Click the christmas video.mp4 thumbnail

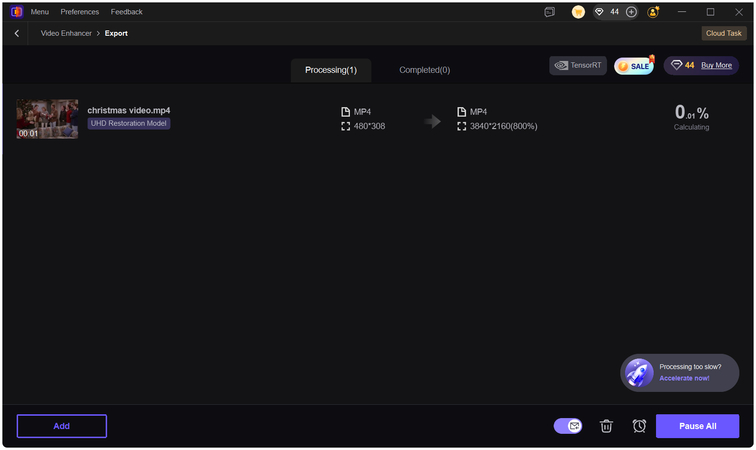point(47,119)
